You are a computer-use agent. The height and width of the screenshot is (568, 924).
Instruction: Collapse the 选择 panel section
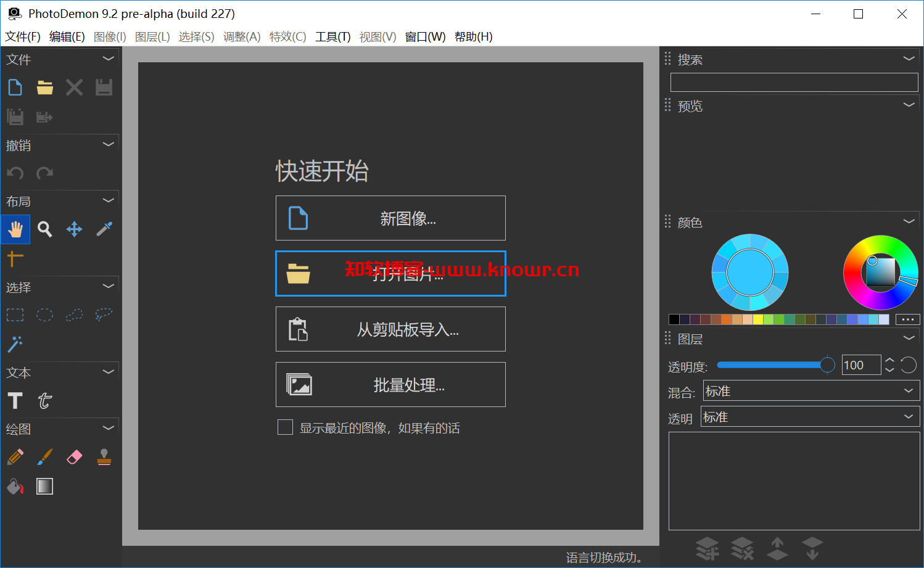point(109,286)
